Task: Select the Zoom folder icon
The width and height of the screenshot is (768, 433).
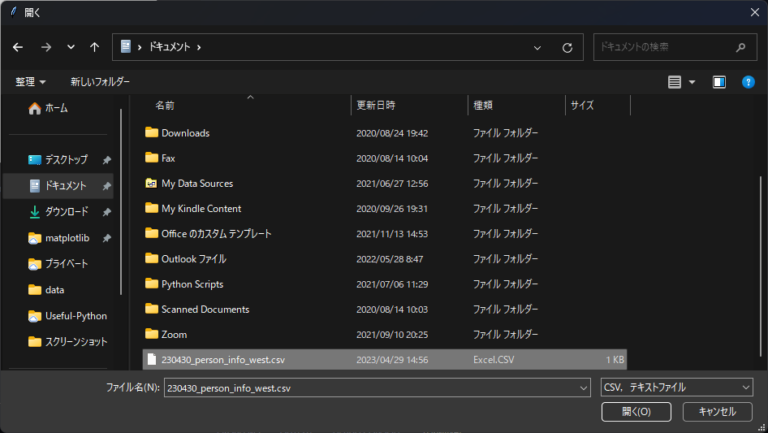Action: (151, 334)
